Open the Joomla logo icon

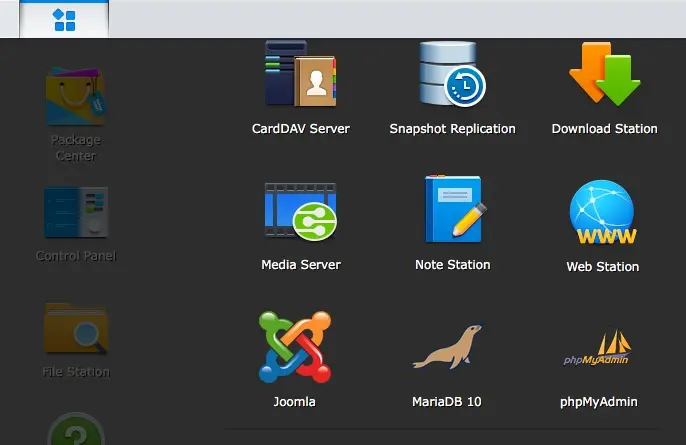tap(294, 347)
